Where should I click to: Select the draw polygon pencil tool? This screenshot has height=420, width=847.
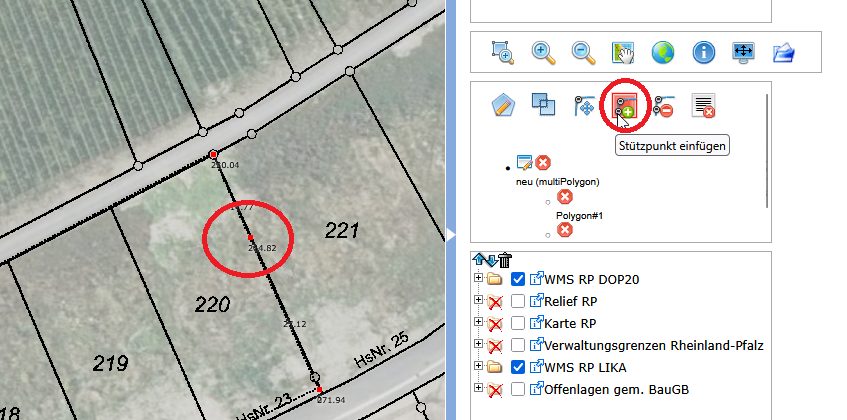click(x=502, y=106)
